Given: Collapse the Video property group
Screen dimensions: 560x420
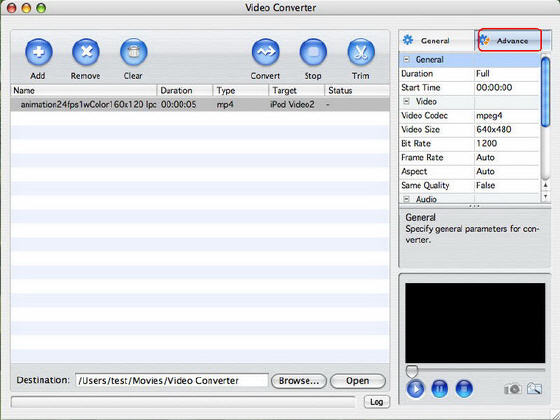Looking at the screenshot, I should (x=406, y=101).
